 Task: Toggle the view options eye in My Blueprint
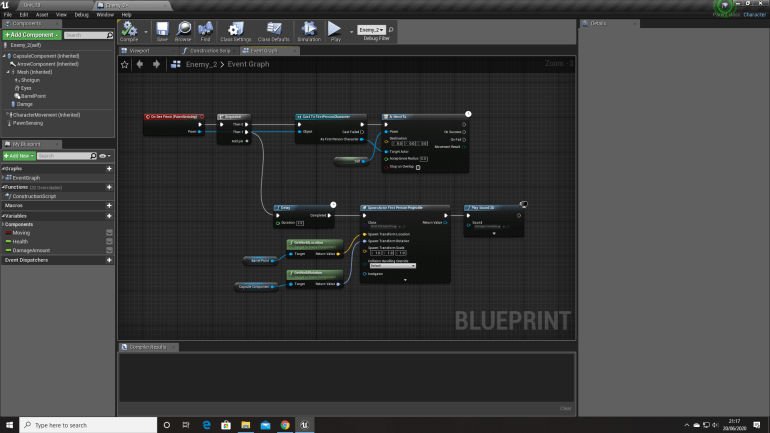click(x=105, y=156)
